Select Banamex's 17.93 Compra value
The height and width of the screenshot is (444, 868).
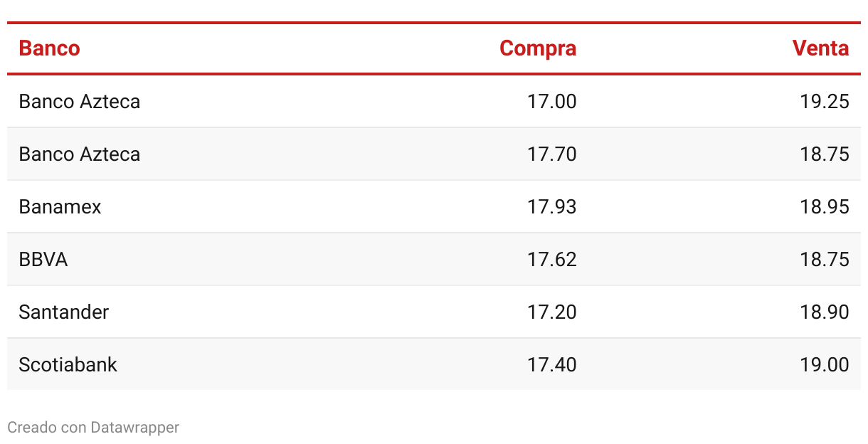coord(552,207)
